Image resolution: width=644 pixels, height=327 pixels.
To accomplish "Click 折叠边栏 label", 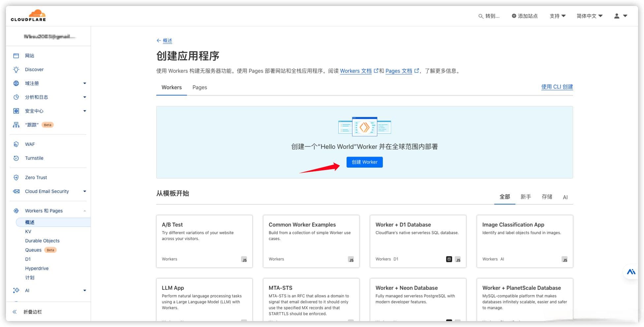I will point(33,312).
